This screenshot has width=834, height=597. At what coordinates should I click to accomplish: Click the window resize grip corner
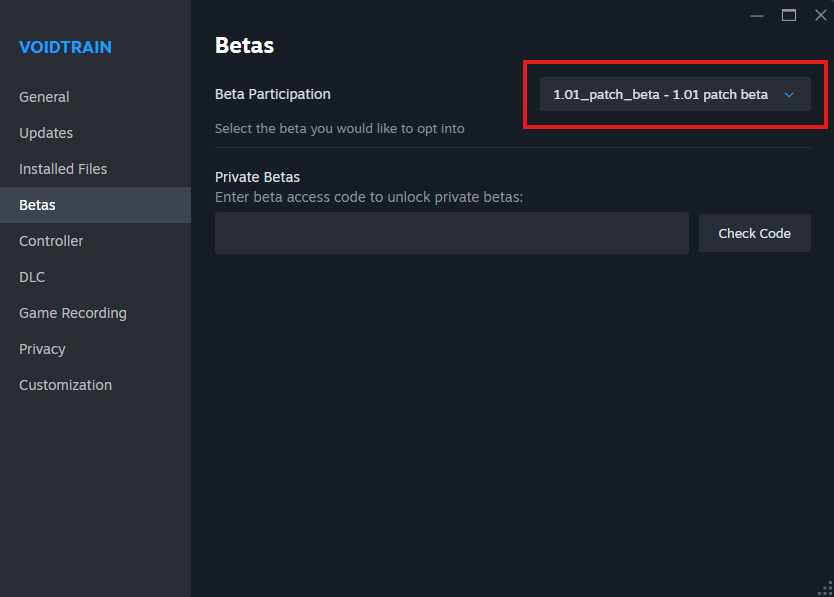[825, 588]
